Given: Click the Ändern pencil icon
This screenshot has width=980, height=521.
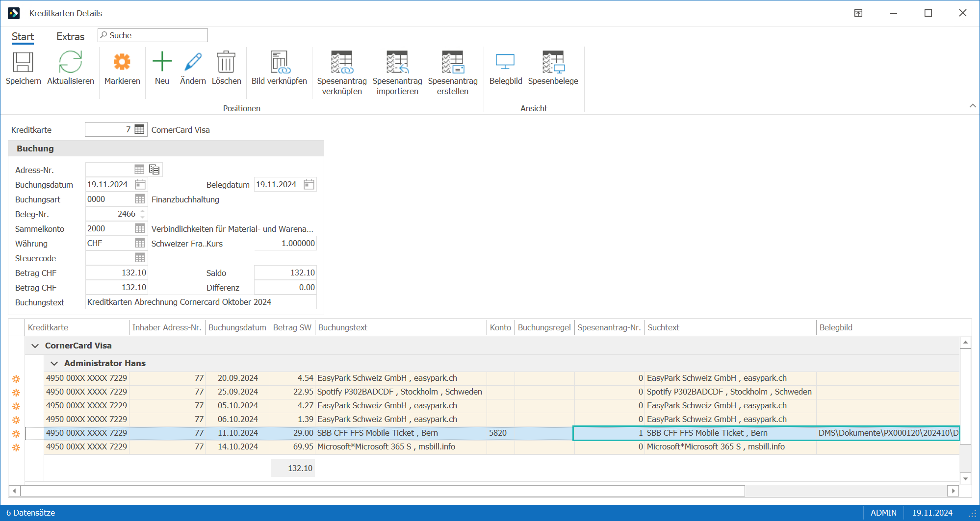Looking at the screenshot, I should [x=193, y=62].
